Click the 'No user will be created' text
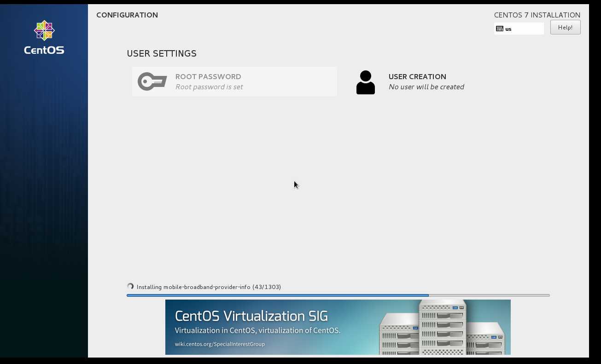Screen dimensions: 601x364 click(x=426, y=87)
